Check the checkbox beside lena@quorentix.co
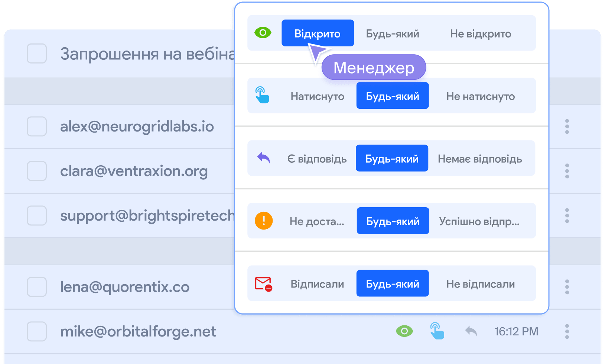This screenshot has height=364, width=605. click(36, 287)
